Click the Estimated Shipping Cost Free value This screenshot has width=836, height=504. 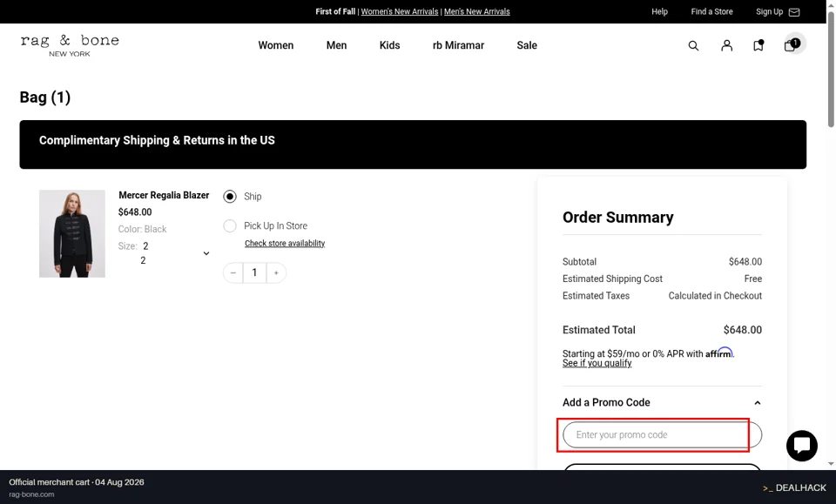752,279
